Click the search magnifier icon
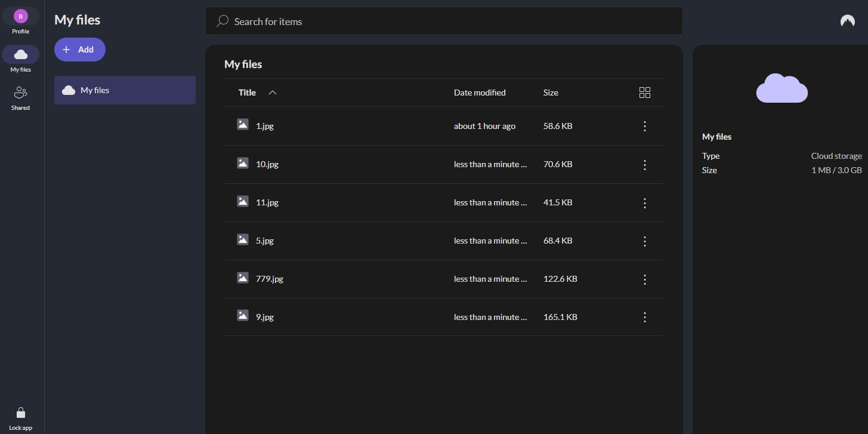868x434 pixels. click(x=223, y=21)
